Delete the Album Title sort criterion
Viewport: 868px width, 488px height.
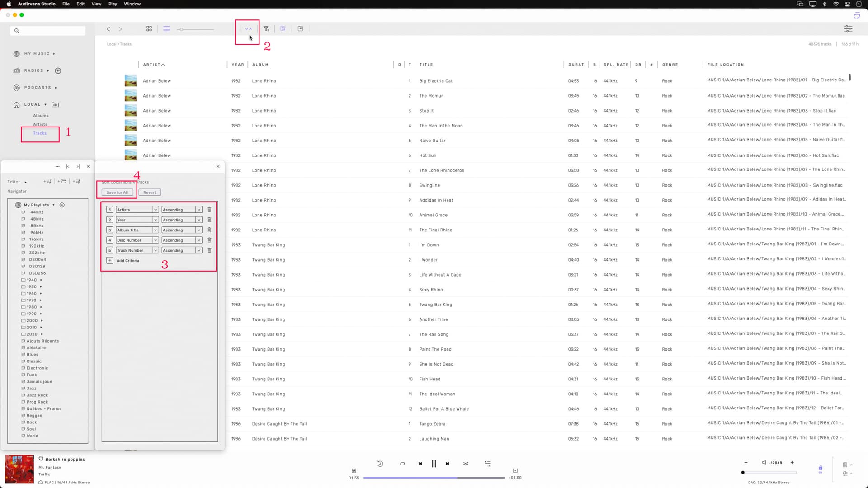pyautogui.click(x=209, y=230)
